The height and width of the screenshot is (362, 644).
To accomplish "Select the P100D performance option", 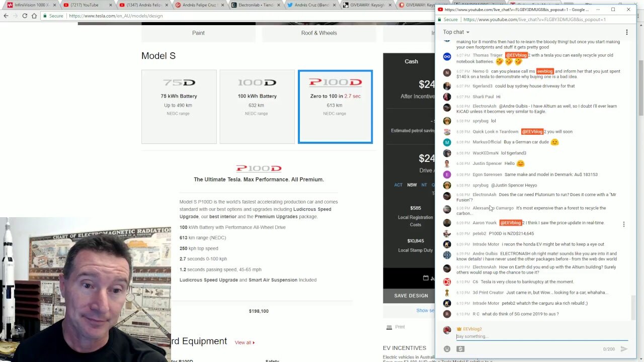I will 335,107.
